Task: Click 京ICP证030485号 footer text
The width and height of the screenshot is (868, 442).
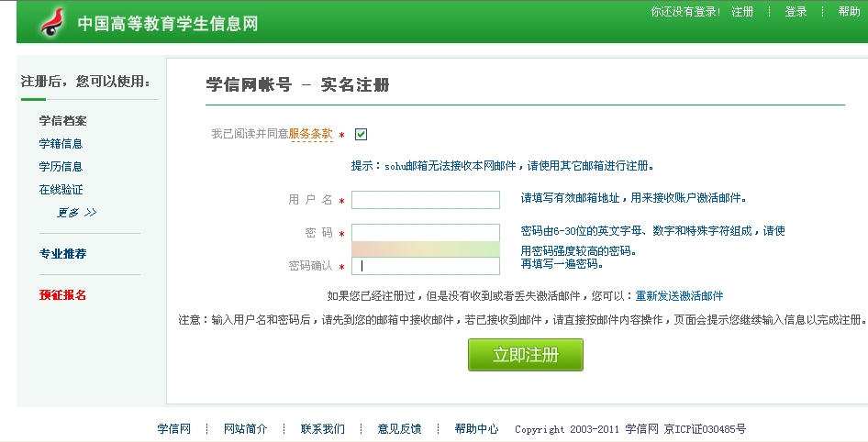Action: (705, 429)
